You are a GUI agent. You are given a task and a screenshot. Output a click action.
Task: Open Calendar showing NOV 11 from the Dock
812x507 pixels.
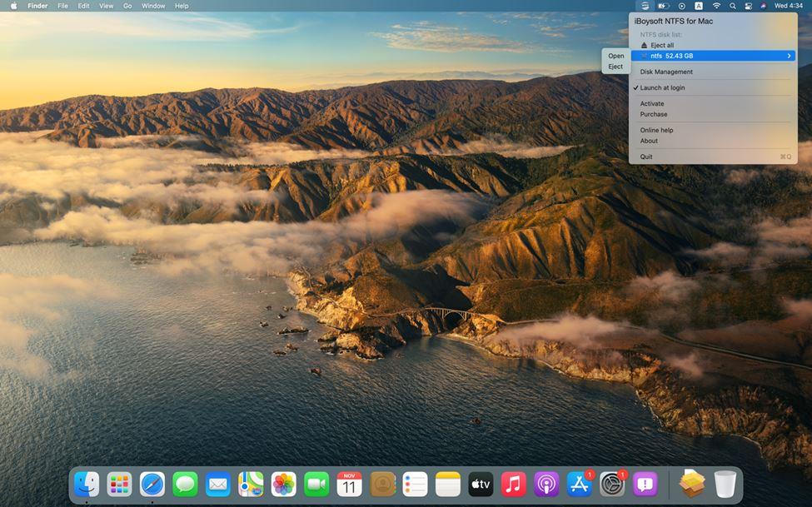point(349,484)
